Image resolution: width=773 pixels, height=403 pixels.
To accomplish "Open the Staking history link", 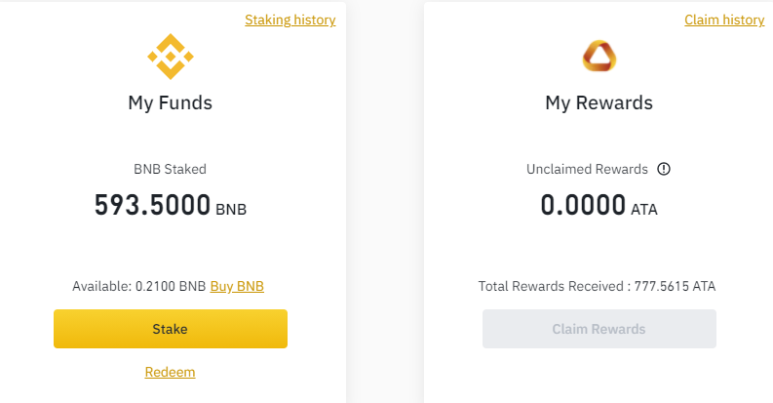I will point(290,20).
